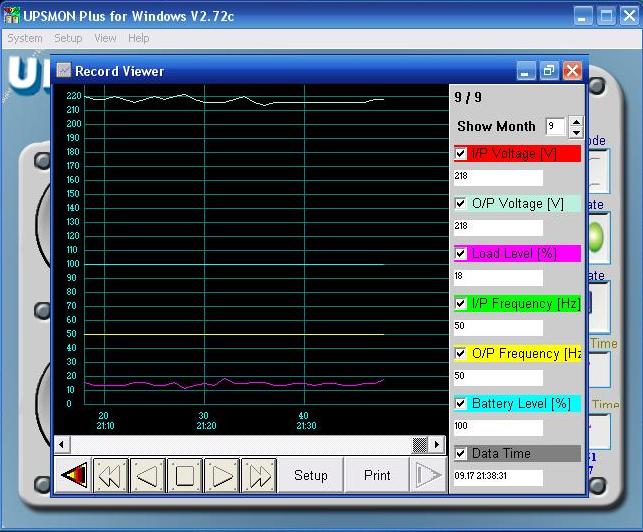643x532 pixels.
Task: Jump to first record with rewind button
Action: point(111,476)
